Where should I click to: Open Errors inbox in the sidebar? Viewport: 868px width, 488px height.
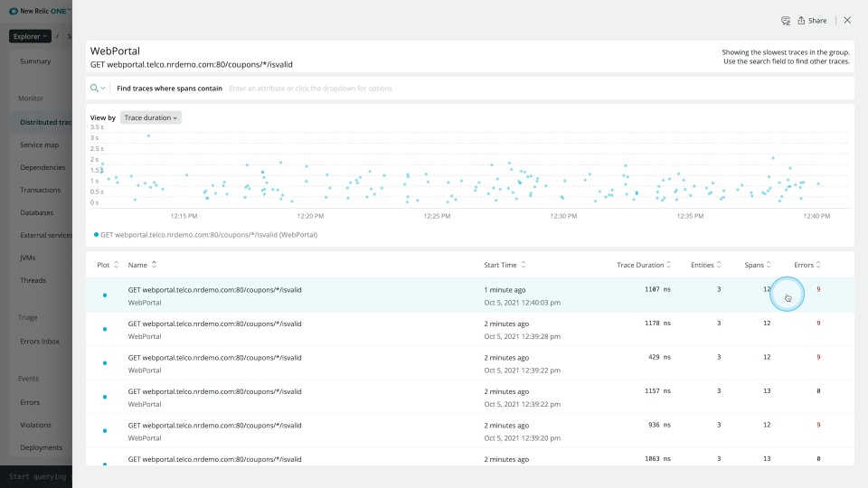point(40,342)
